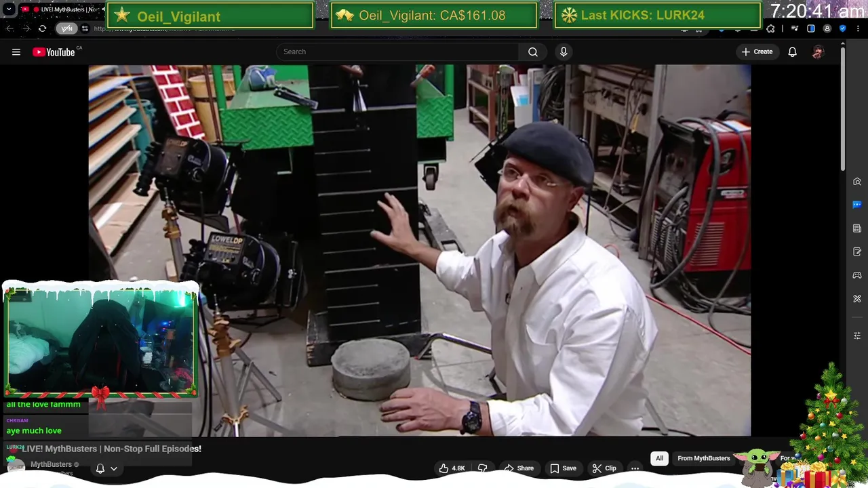Screen dimensions: 868x488
Task: Open site settings icon beside the URL
Action: tap(85, 28)
